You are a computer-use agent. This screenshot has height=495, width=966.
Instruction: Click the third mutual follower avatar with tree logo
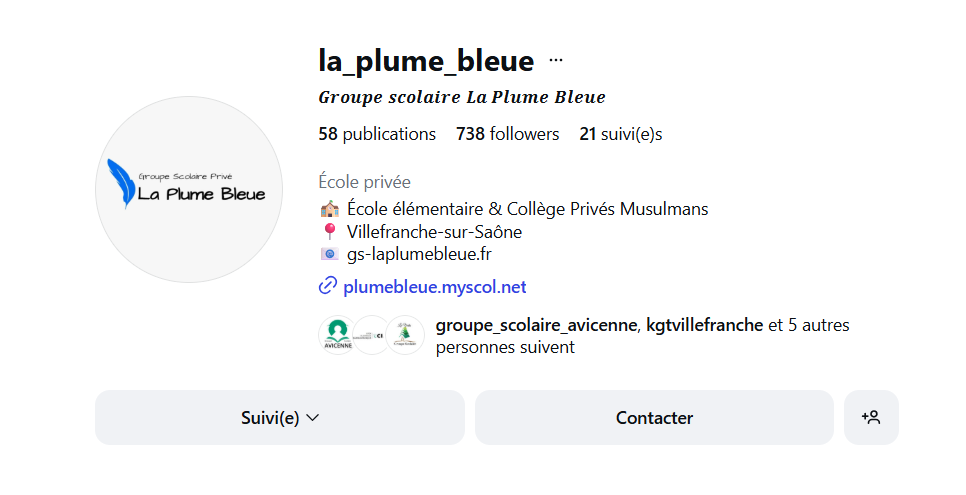point(405,335)
